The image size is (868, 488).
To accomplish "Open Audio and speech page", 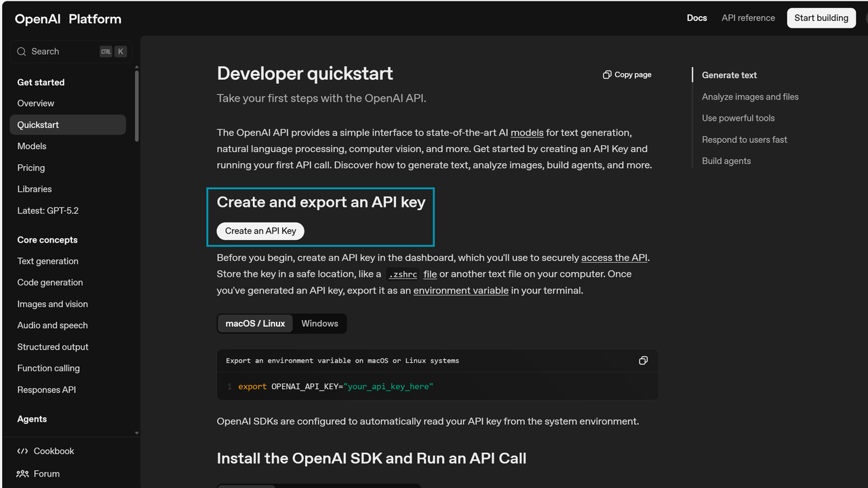I will coord(53,325).
